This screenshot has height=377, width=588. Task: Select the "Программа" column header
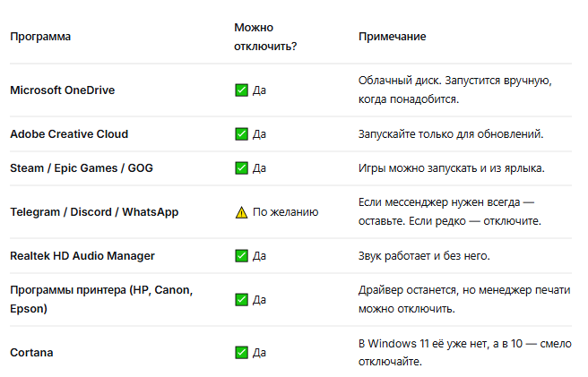(x=40, y=37)
